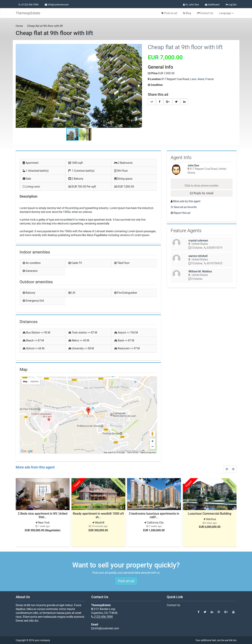Open footer Quick Link Contact Us
This screenshot has height=644, width=252.
click(x=173, y=605)
